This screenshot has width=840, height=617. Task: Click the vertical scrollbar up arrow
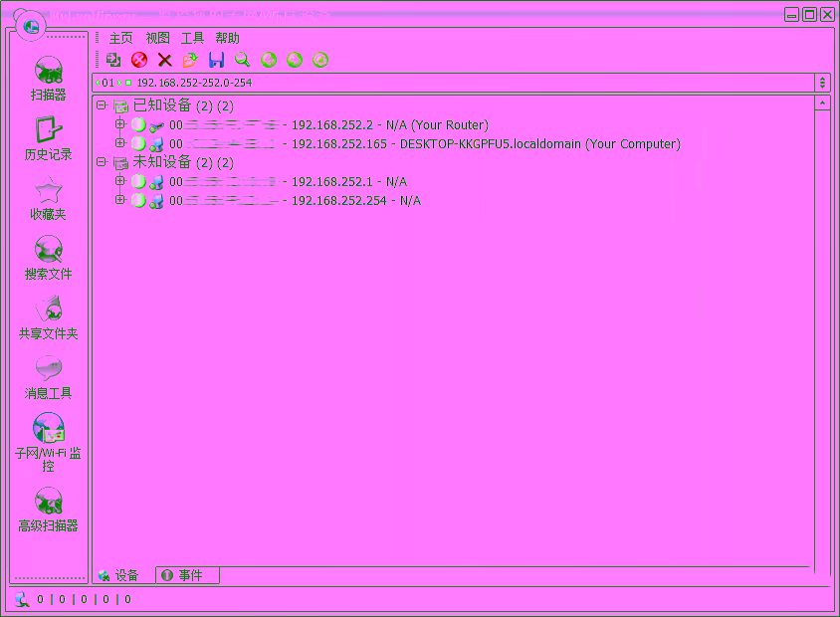[822, 103]
